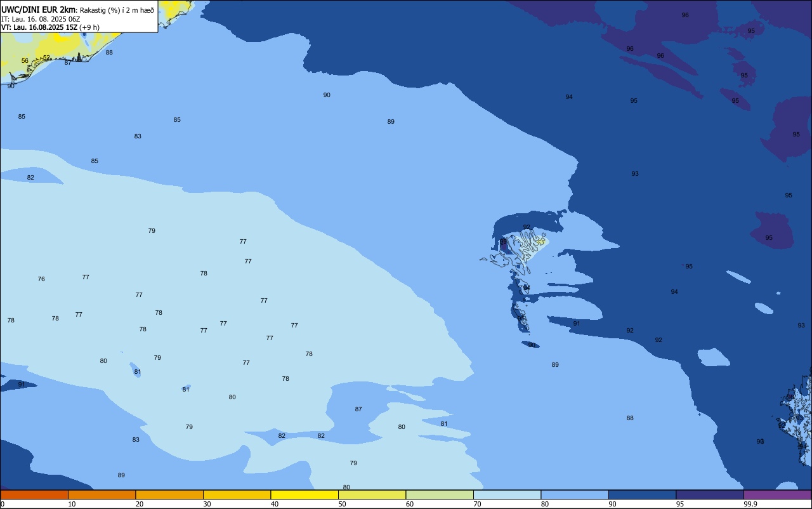Click the legend scale label 70
Screen dimensions: 812x509
click(477, 504)
